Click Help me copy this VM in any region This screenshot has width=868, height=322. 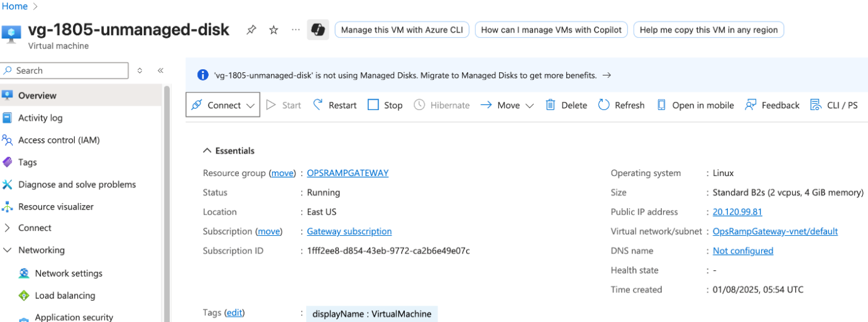(x=708, y=30)
